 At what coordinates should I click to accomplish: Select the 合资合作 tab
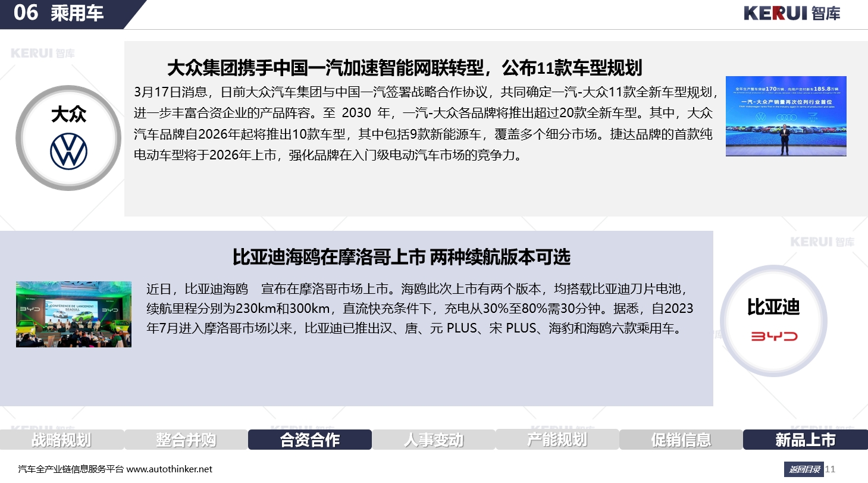click(x=310, y=440)
